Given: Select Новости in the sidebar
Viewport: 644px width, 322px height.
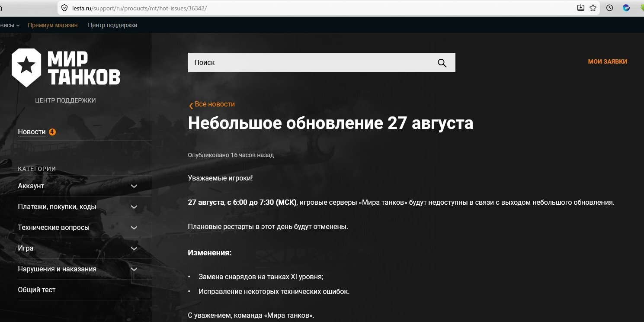Looking at the screenshot, I should click(x=32, y=132).
